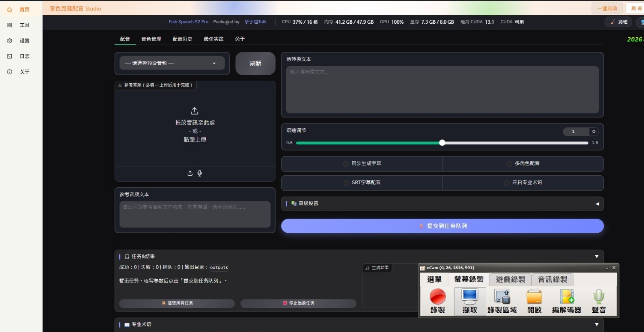Click the 语速调节 slider handle
The width and height of the screenshot is (644, 332).
coord(442,143)
